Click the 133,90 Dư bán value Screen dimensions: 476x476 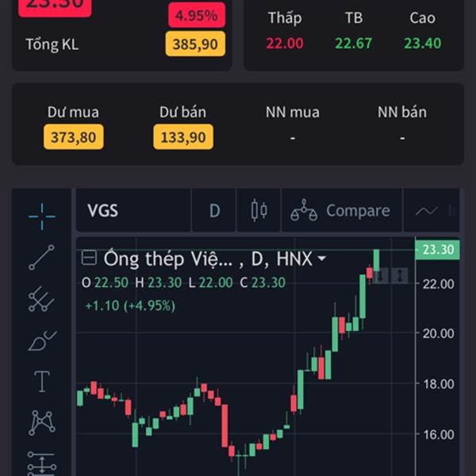pos(183,137)
